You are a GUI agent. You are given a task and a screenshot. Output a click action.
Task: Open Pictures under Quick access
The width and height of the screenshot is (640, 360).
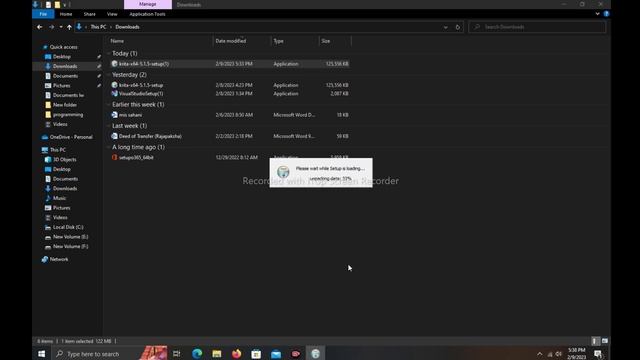62,86
